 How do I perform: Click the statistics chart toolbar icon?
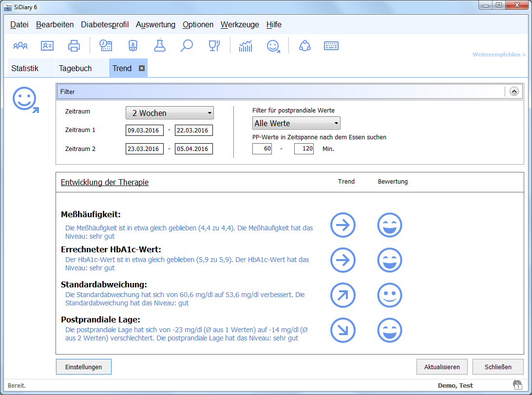coord(246,46)
